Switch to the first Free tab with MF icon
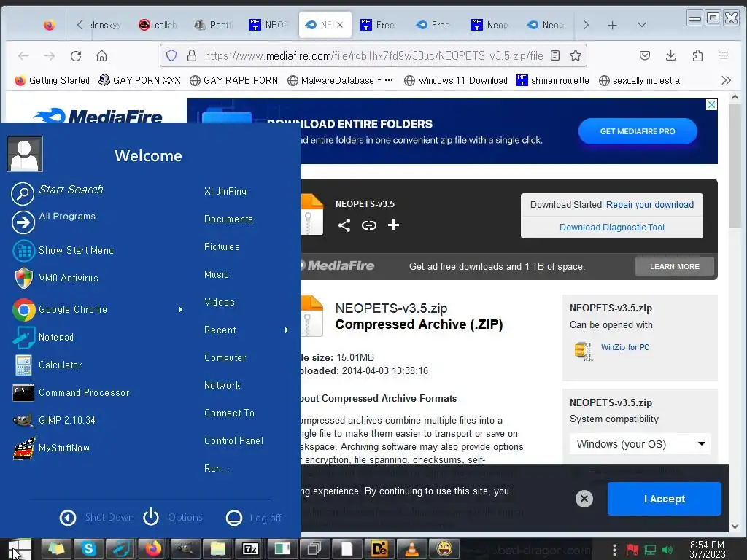 378,25
